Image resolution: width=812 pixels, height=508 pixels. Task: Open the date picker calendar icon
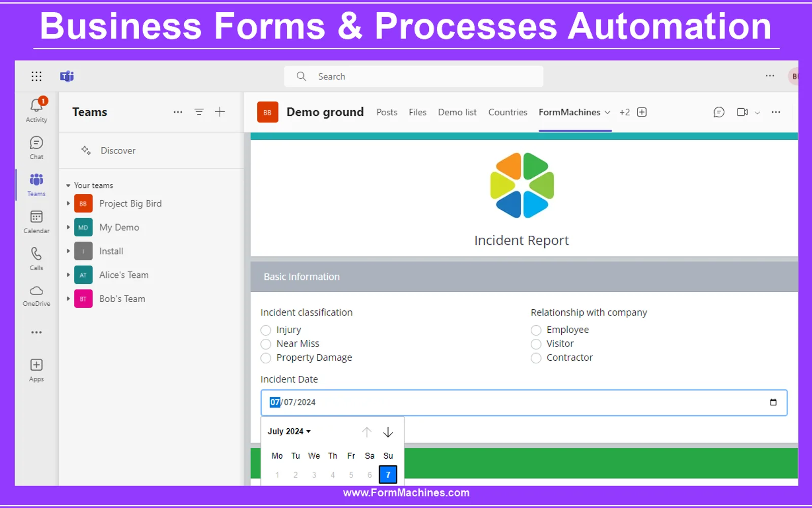click(773, 402)
